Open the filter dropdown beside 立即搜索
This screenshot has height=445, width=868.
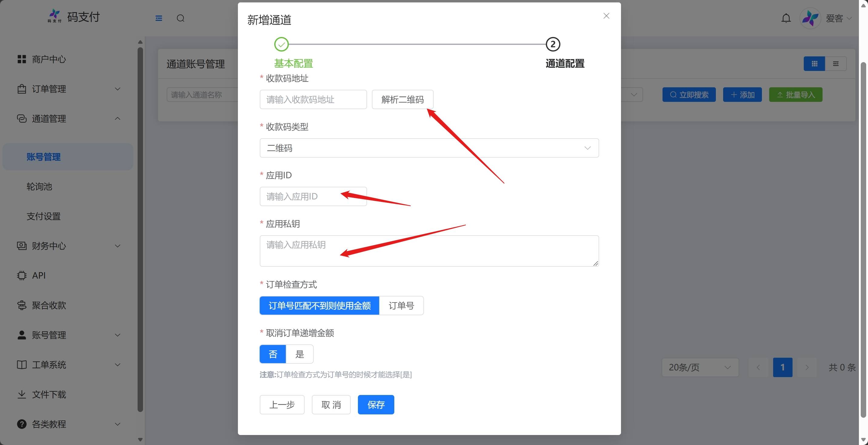(632, 95)
